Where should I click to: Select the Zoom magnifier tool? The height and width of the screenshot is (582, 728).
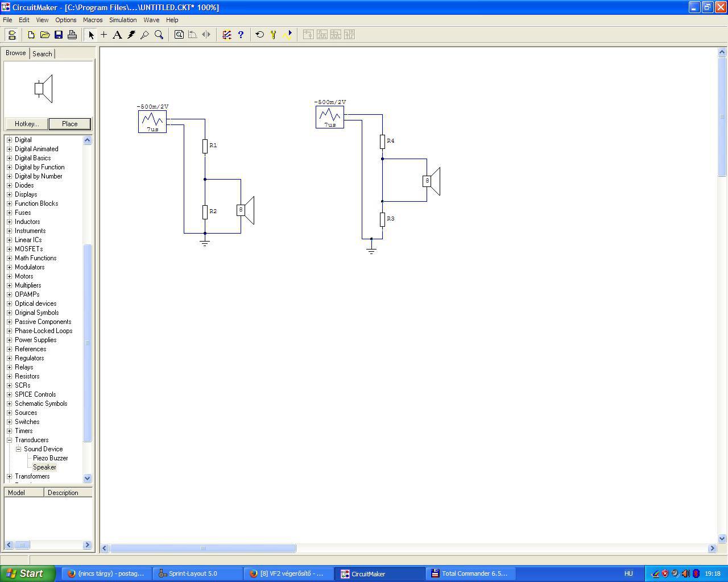(159, 35)
